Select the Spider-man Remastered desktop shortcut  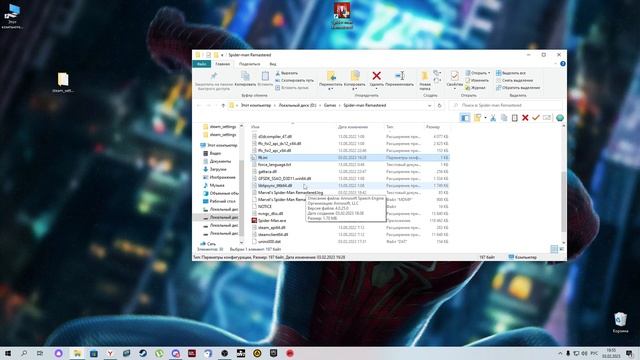pyautogui.click(x=342, y=16)
